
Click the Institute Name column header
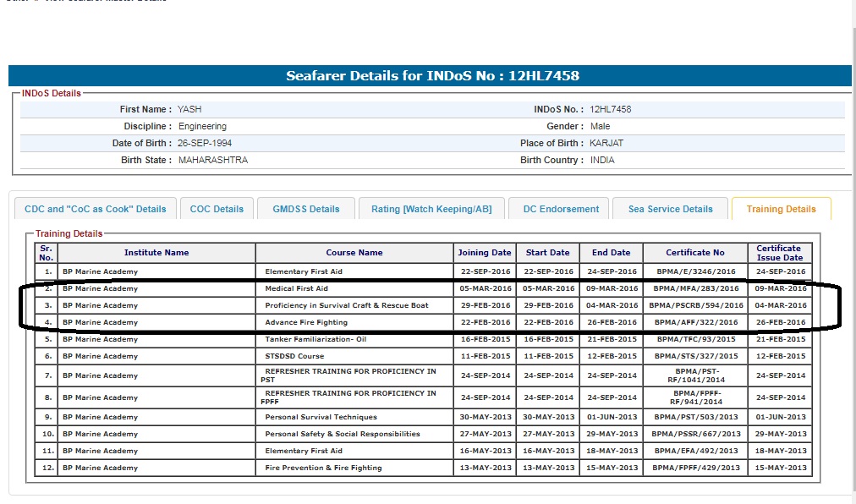coord(156,253)
